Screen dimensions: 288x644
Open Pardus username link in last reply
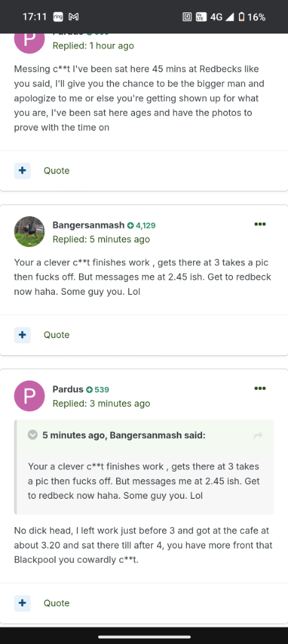[68, 389]
